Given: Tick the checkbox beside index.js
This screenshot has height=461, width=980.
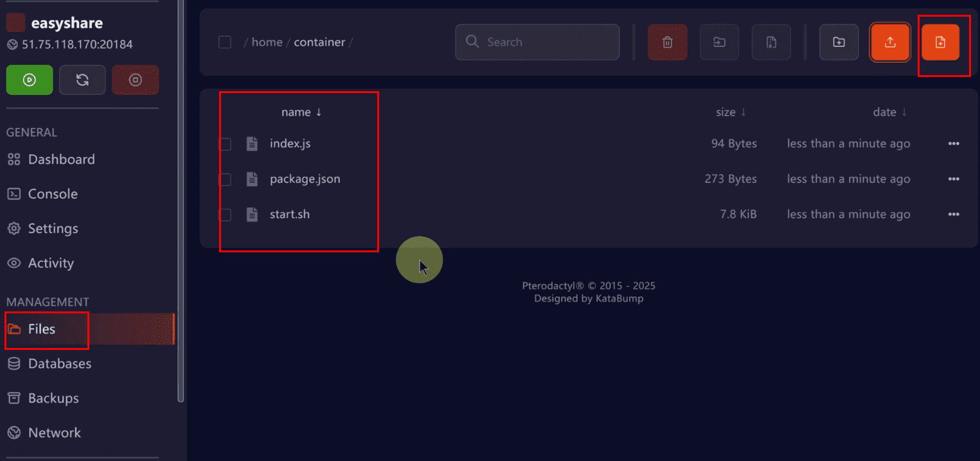Looking at the screenshot, I should pyautogui.click(x=225, y=144).
